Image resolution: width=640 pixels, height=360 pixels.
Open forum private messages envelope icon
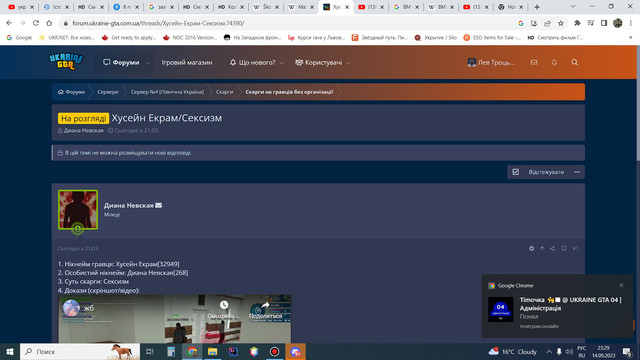point(533,62)
